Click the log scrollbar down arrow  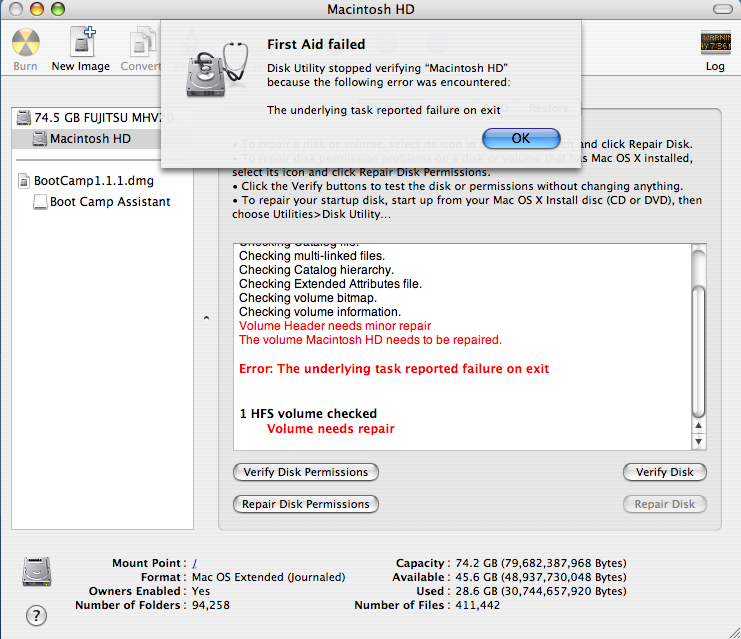pyautogui.click(x=698, y=442)
